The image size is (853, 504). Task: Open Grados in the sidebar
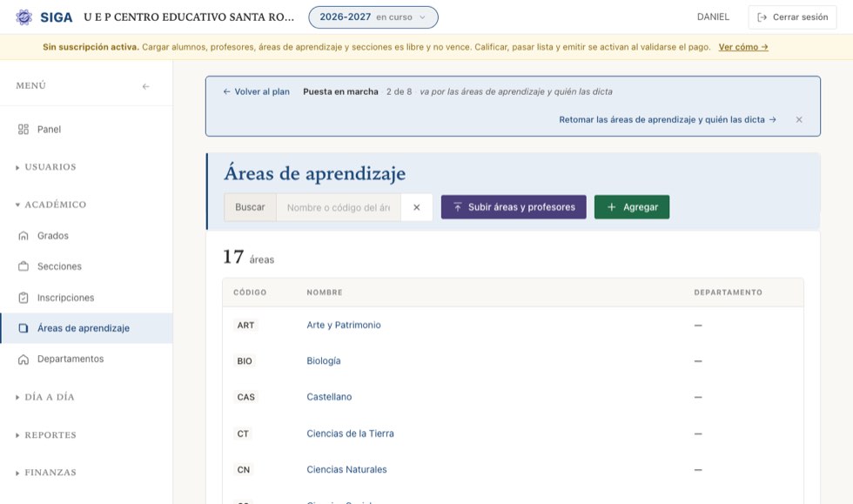pos(86,236)
